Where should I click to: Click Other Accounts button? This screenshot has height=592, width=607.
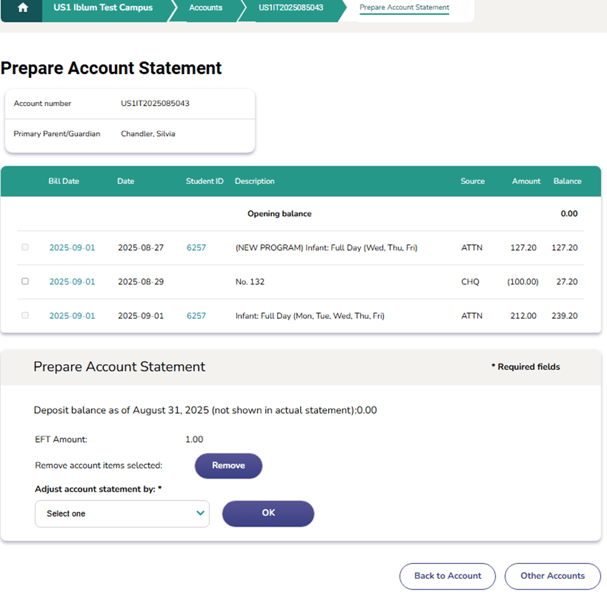pos(552,576)
